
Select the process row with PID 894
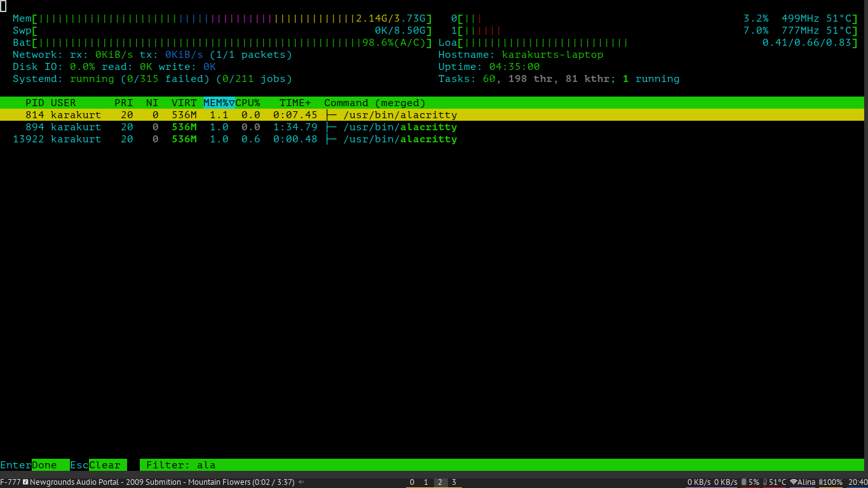[432, 127]
